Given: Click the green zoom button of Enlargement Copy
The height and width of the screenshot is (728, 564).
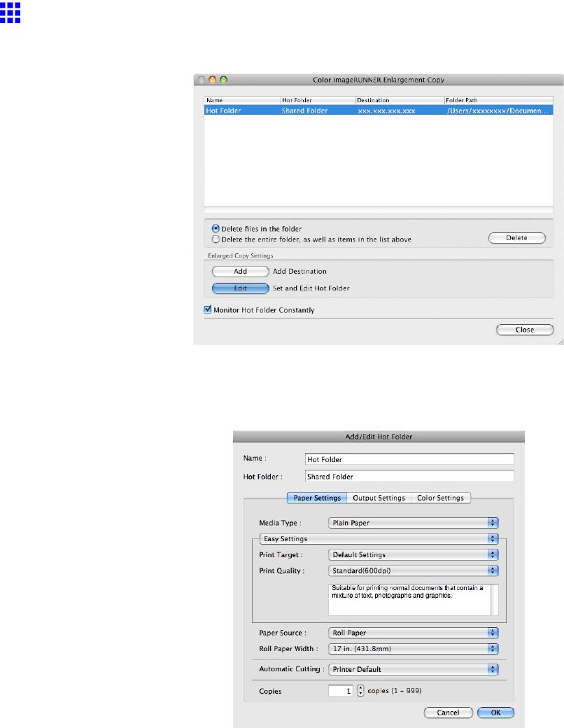Looking at the screenshot, I should 223,80.
